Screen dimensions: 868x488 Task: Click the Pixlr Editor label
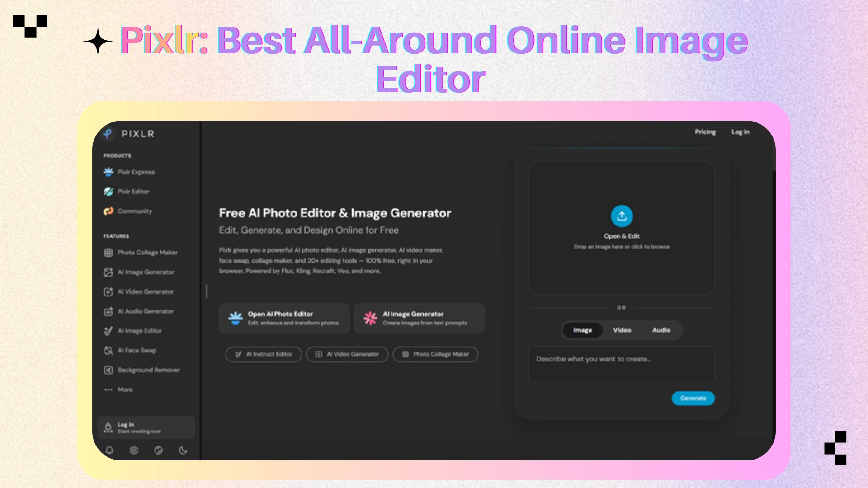[x=133, y=192]
